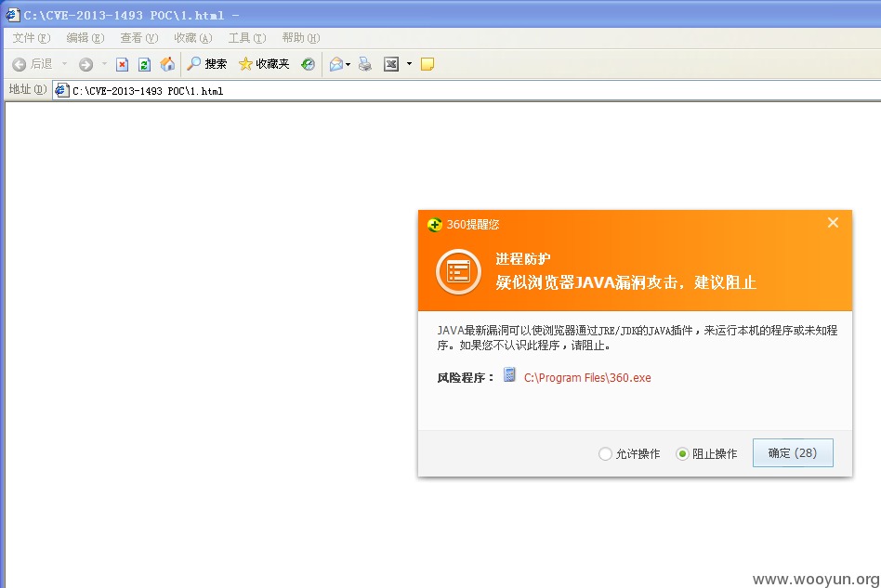
Task: Click the 地址 address label
Action: pos(28,89)
